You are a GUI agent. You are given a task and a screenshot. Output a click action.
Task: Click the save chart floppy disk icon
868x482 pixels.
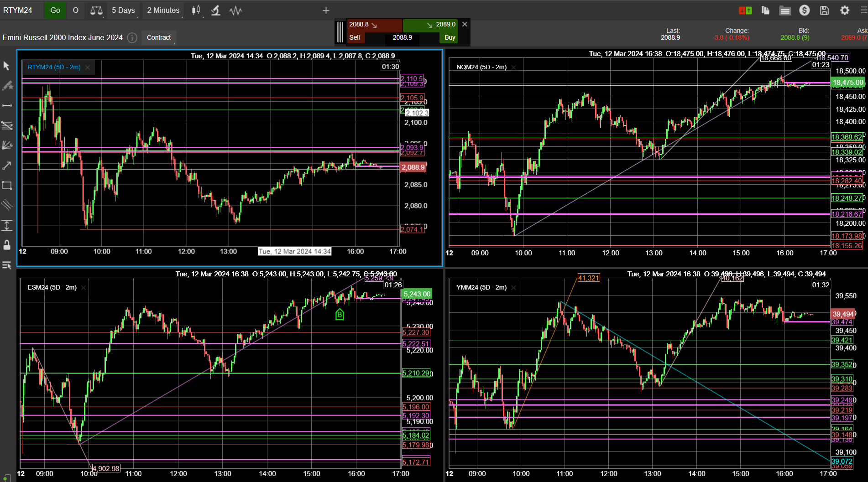tap(824, 10)
